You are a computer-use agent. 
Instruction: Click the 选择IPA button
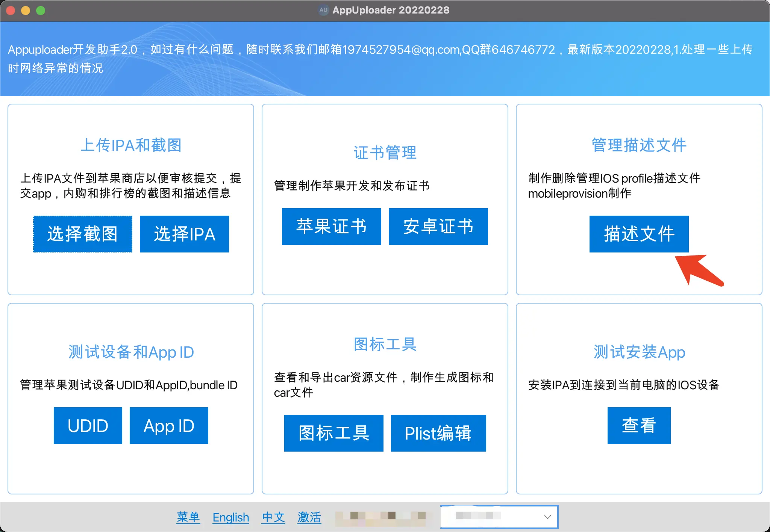(184, 234)
